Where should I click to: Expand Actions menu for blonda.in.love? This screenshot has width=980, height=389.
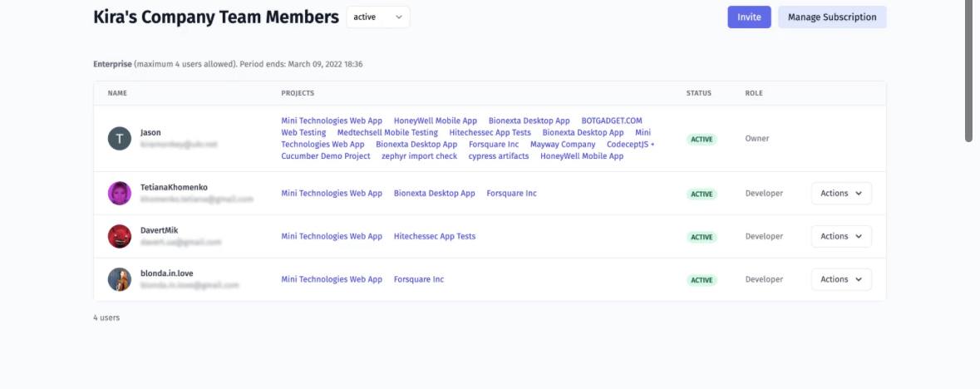point(841,279)
